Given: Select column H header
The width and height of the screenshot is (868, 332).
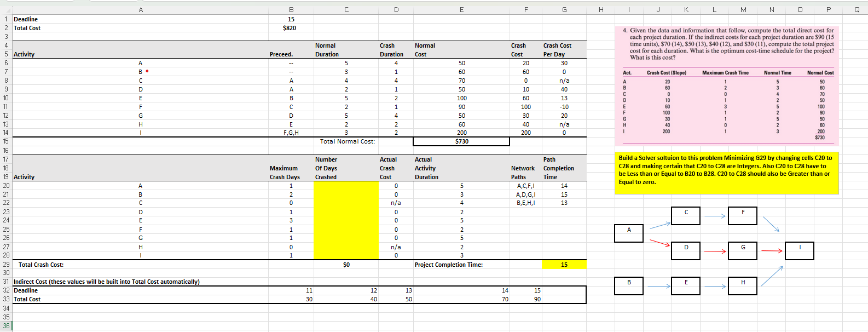Looking at the screenshot, I should click(x=600, y=9).
